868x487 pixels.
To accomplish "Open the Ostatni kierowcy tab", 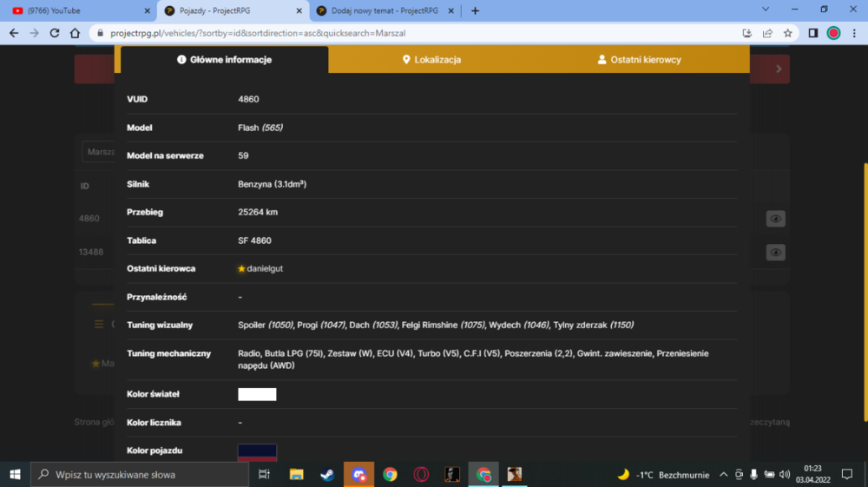I will point(640,59).
